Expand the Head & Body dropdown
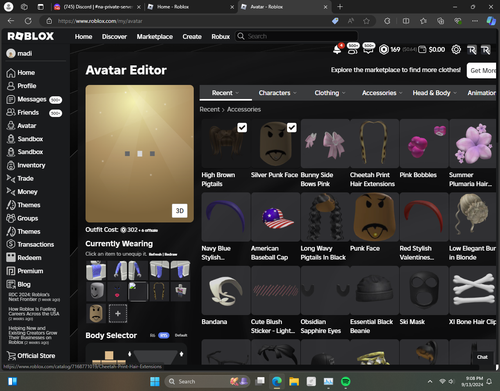The height and width of the screenshot is (391, 500). tap(434, 93)
